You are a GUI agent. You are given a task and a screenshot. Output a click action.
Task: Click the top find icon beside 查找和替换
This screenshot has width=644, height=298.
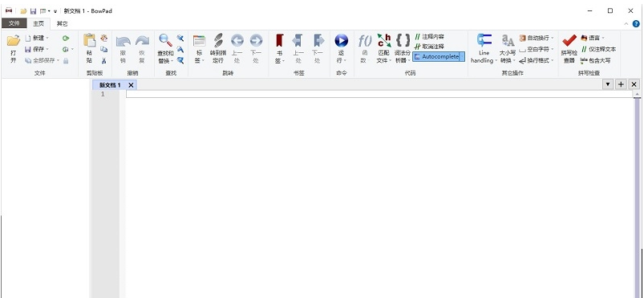click(180, 39)
